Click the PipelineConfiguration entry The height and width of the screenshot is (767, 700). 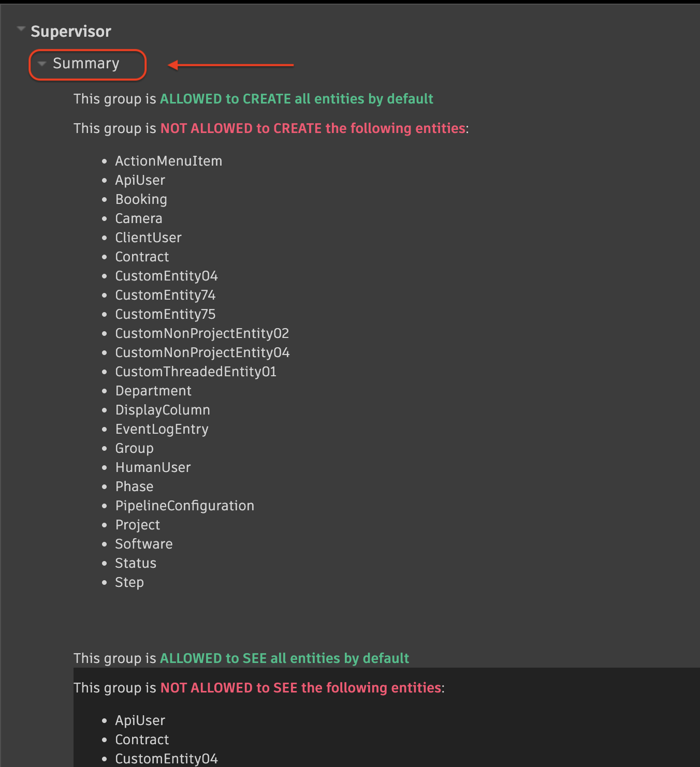click(x=185, y=506)
